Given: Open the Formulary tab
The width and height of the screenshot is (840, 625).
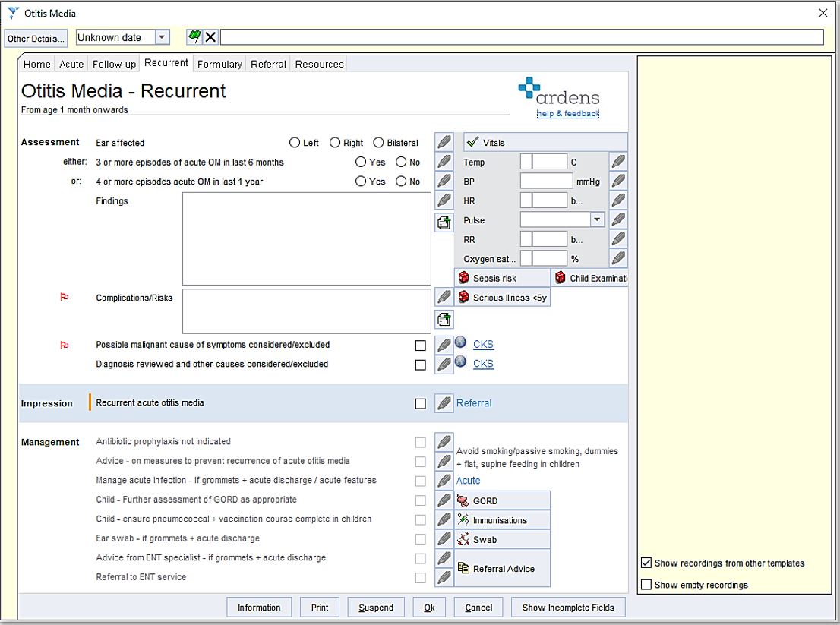Looking at the screenshot, I should coord(219,64).
